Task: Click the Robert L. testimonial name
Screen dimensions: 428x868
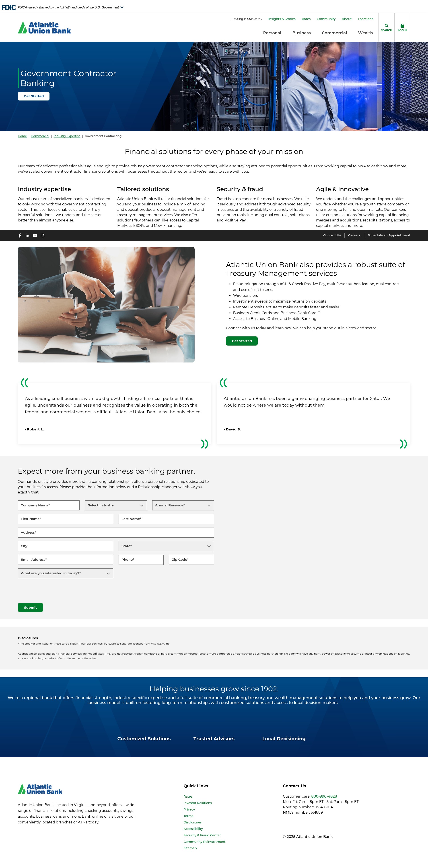Action: (x=34, y=429)
